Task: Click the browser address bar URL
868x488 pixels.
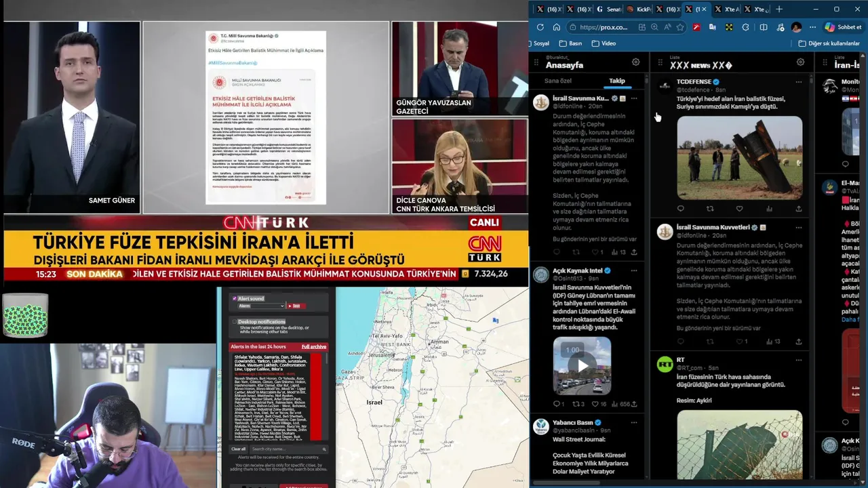Action: [604, 27]
